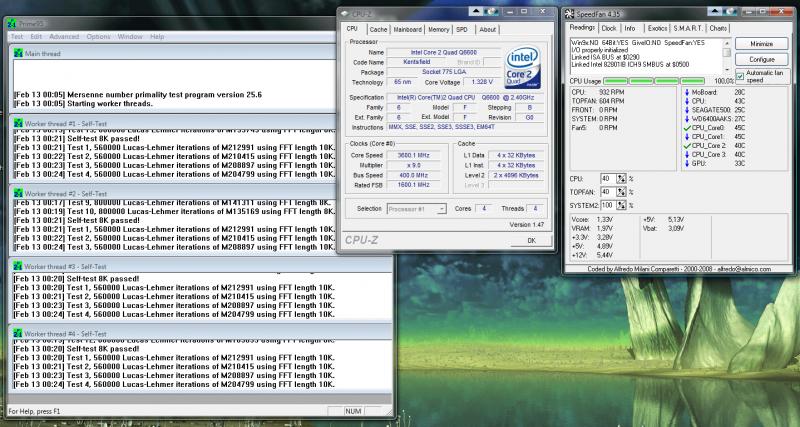Open the About tab in CPU-Z

click(487, 30)
